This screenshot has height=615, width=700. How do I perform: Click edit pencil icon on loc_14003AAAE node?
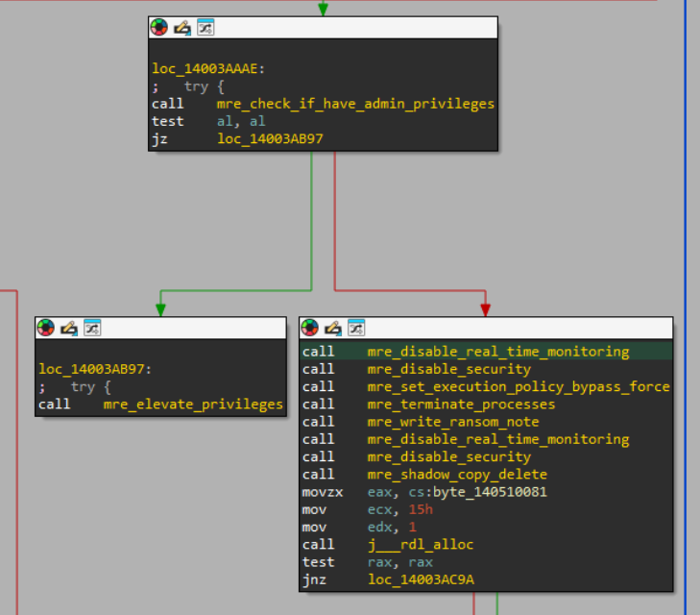[182, 28]
